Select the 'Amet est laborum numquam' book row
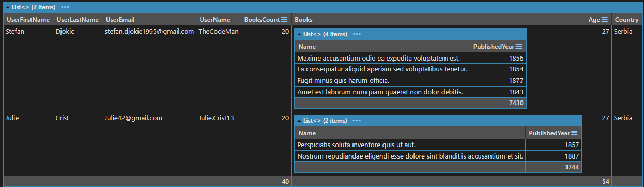644x187 pixels. [x=410, y=92]
